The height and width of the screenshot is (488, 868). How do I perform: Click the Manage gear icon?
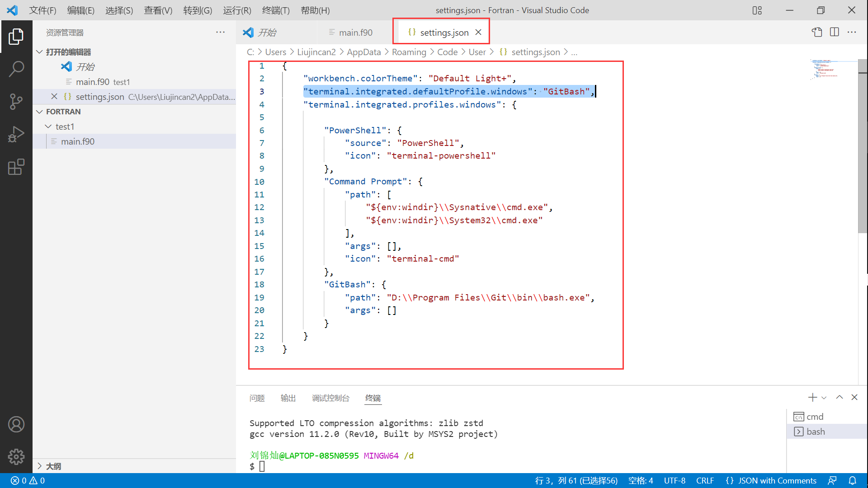click(16, 457)
